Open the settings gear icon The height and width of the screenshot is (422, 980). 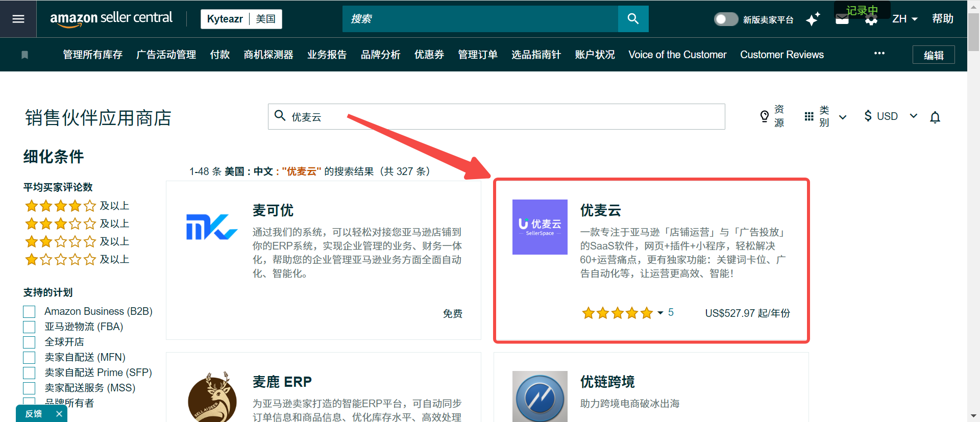(871, 20)
